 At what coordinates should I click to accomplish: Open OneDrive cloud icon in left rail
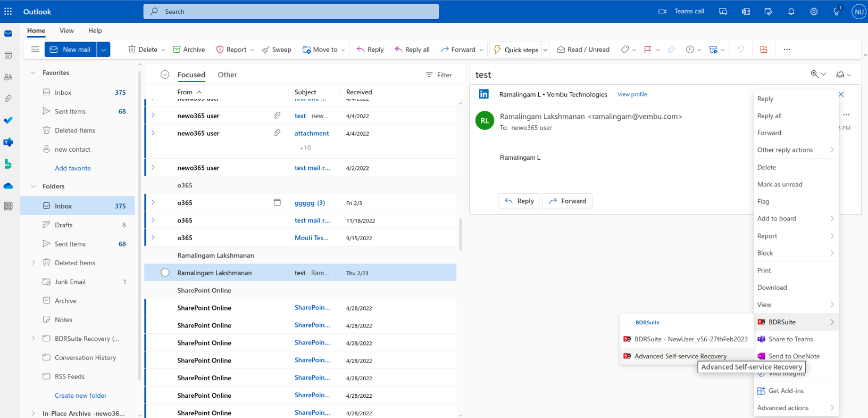click(8, 186)
